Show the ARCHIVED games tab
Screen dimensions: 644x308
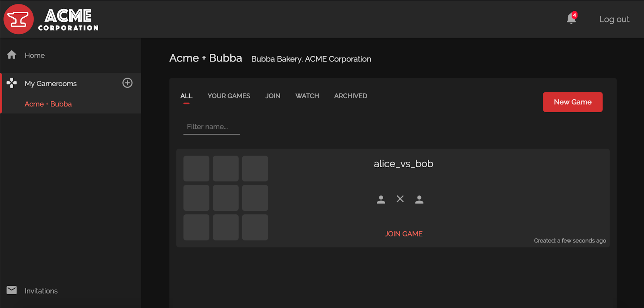[351, 96]
